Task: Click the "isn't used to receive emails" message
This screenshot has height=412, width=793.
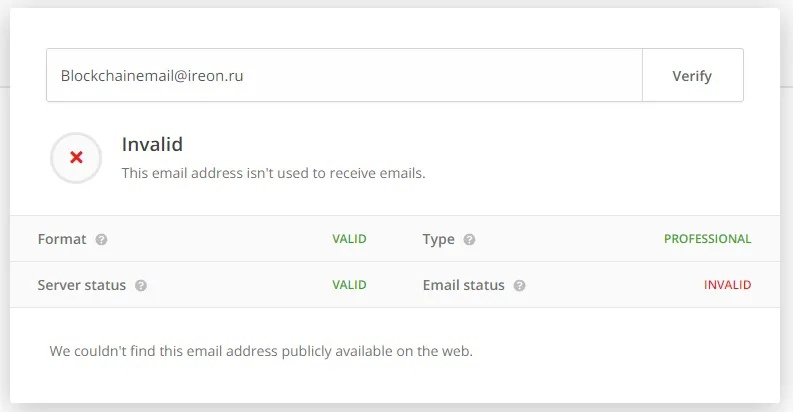Action: click(273, 173)
